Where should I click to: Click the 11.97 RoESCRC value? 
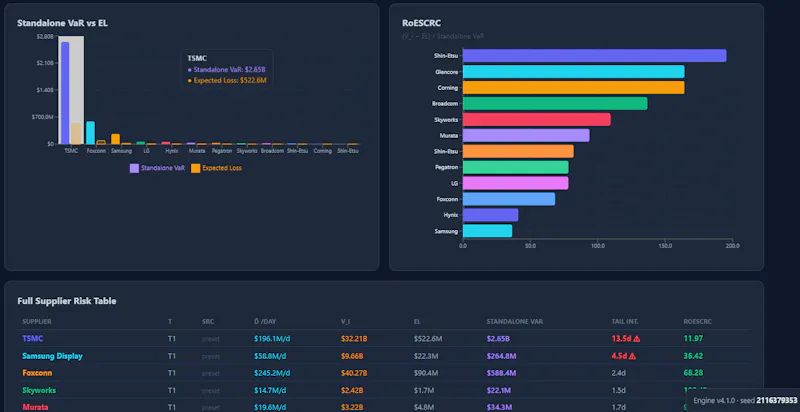693,339
